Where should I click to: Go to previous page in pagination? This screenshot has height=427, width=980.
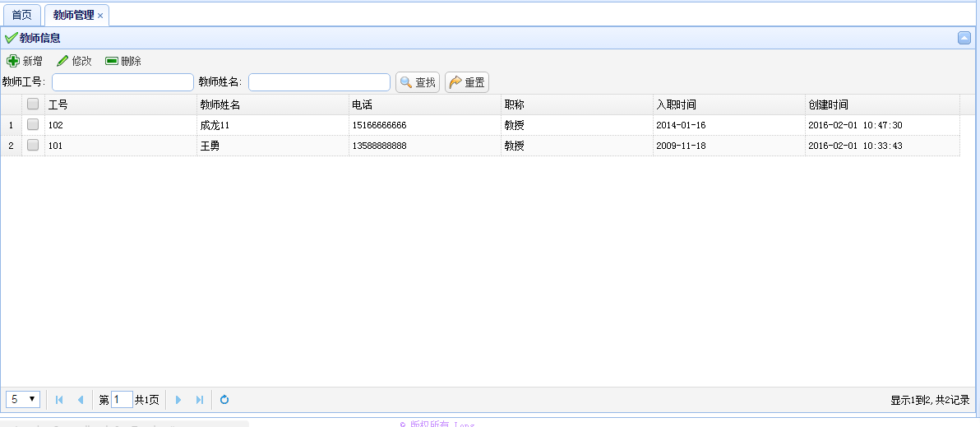[80, 400]
